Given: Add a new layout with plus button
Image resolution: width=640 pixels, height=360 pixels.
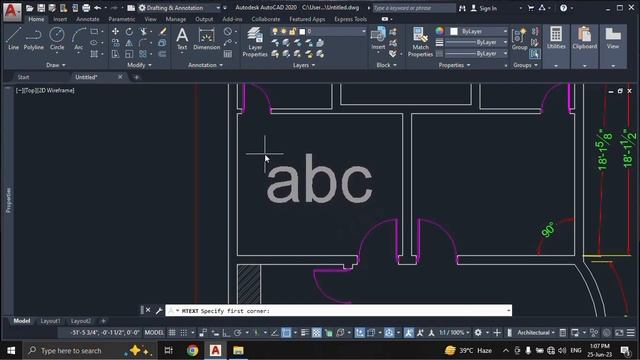Looking at the screenshot, I should pos(103,321).
